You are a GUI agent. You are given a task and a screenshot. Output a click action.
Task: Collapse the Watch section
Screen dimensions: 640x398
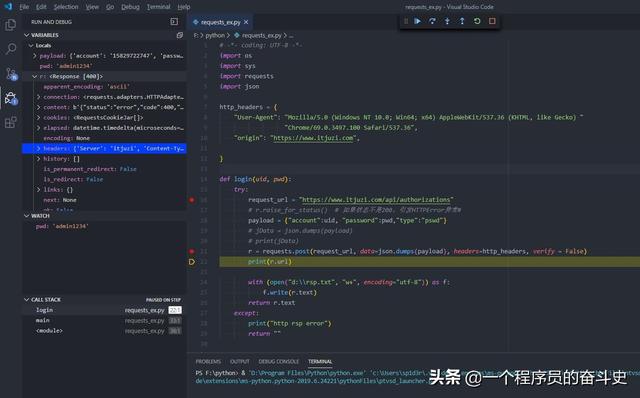point(27,216)
